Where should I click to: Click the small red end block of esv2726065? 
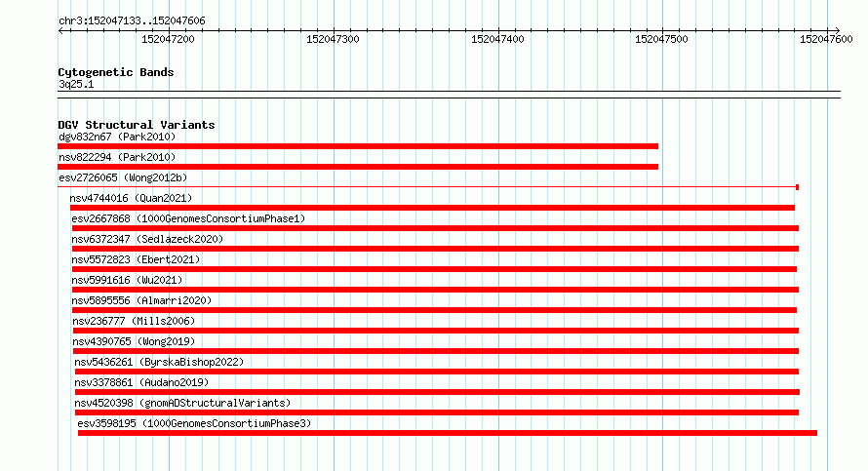tap(797, 187)
